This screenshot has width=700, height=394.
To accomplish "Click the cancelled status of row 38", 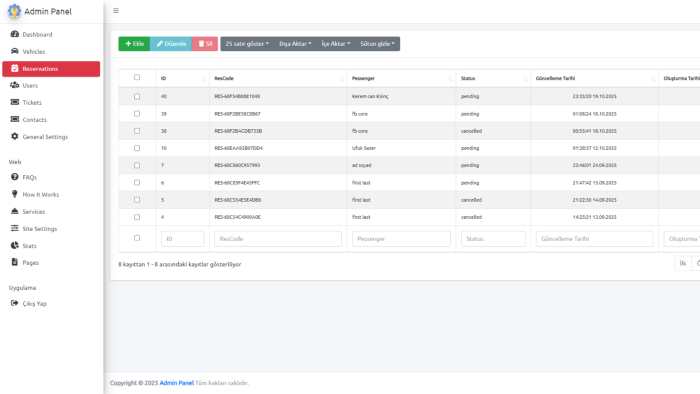I will click(x=471, y=131).
